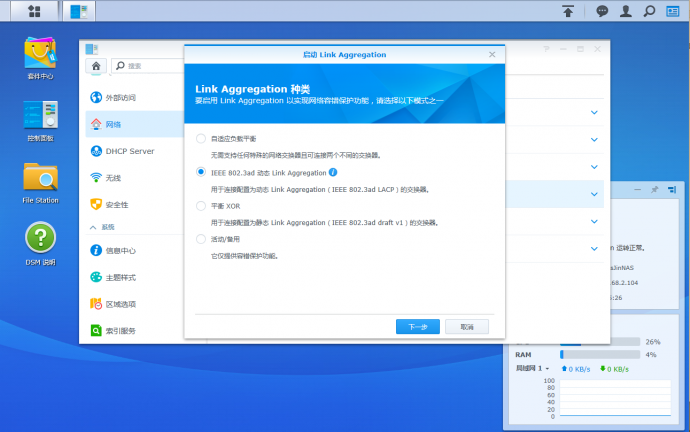Expand the first network interface chevron
The height and width of the screenshot is (432, 690).
[x=594, y=112]
